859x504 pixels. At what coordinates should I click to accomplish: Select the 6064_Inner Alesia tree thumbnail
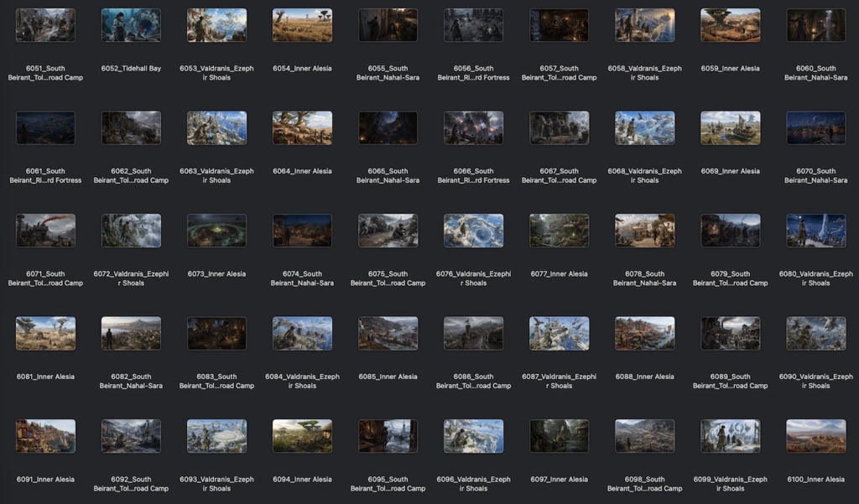click(x=302, y=127)
